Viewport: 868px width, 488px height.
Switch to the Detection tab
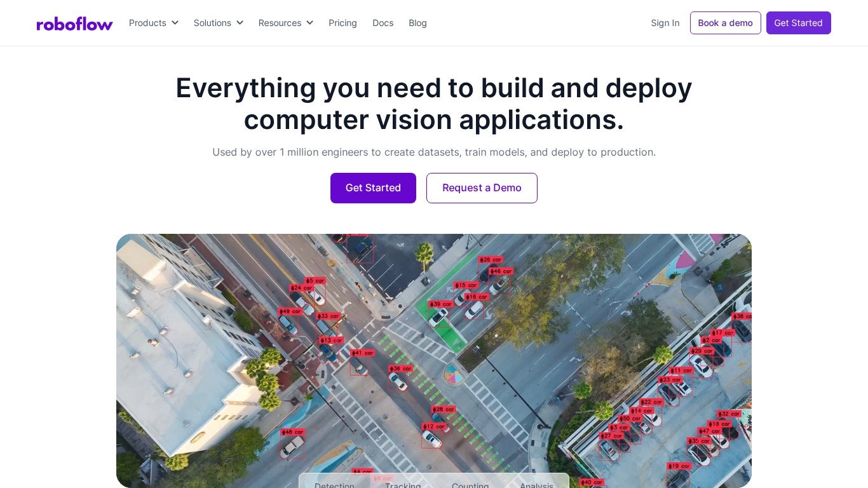(x=334, y=484)
